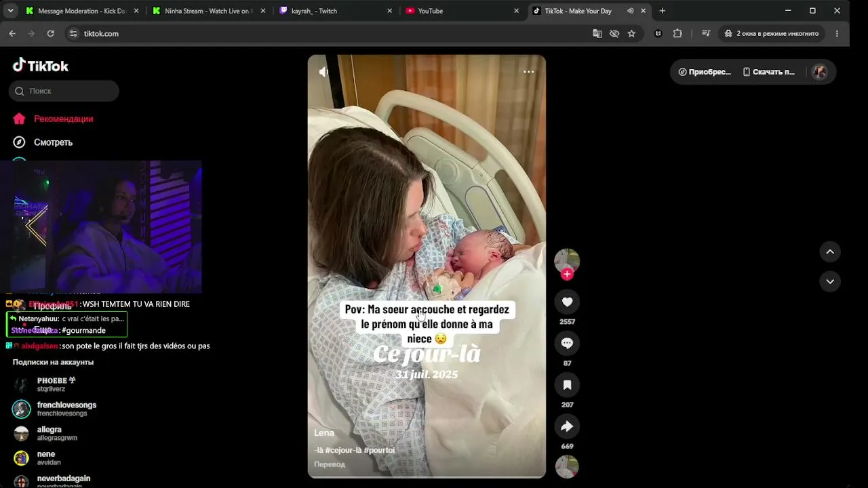Click the #cejour-là hashtag

pyautogui.click(x=344, y=450)
